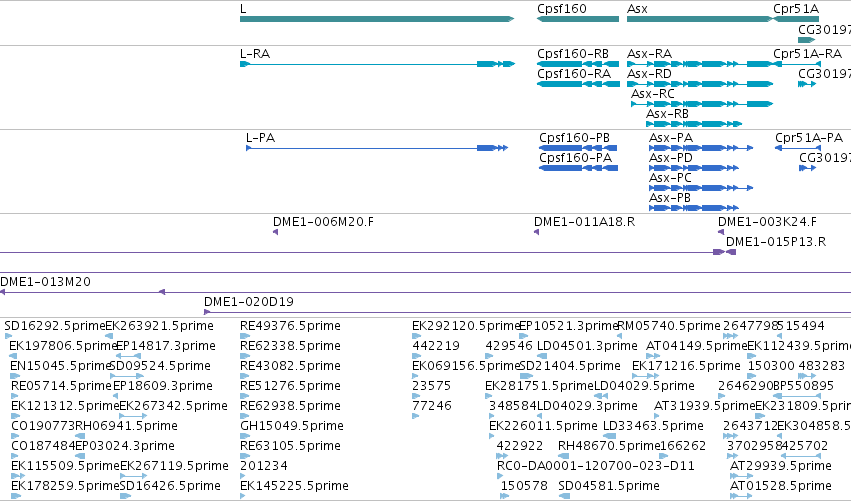Image resolution: width=851 pixels, height=501 pixels.
Task: Select EST LD33463.5prime
Action: [x=653, y=427]
